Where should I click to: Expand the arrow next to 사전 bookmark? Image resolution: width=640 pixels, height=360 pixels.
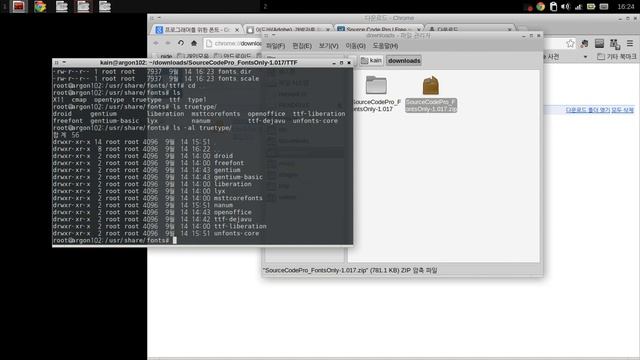point(585,57)
